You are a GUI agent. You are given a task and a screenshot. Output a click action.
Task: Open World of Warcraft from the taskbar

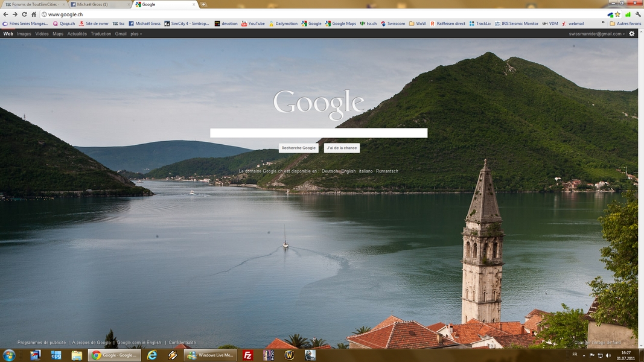point(289,355)
